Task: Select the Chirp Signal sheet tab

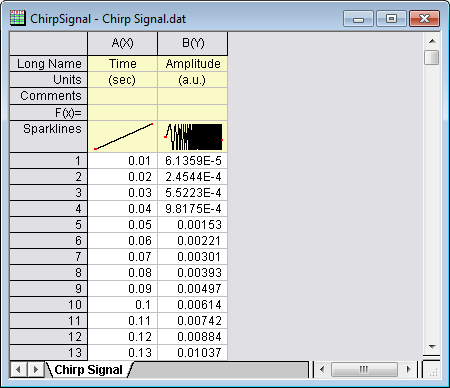Action: pyautogui.click(x=89, y=370)
